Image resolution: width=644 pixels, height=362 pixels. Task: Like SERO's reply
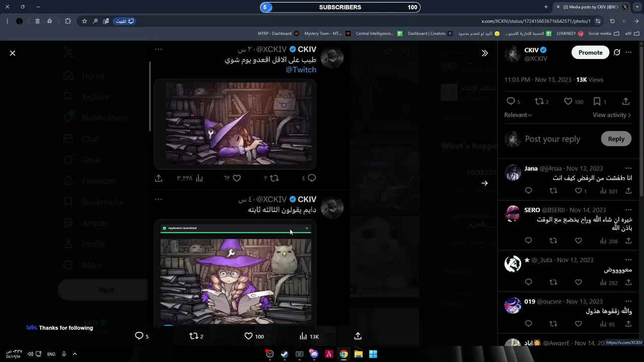click(579, 241)
